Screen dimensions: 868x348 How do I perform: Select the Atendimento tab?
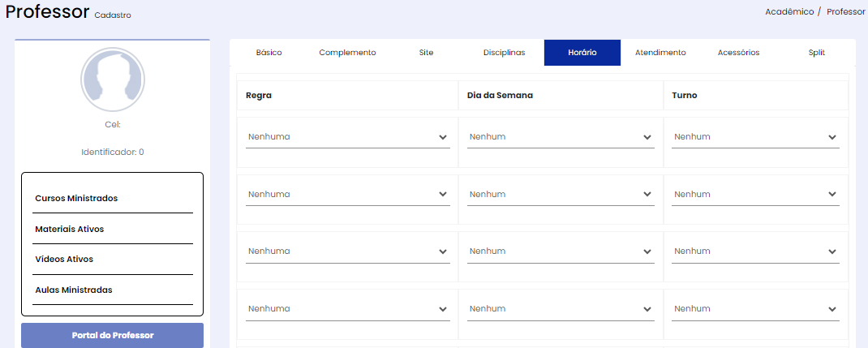(660, 53)
